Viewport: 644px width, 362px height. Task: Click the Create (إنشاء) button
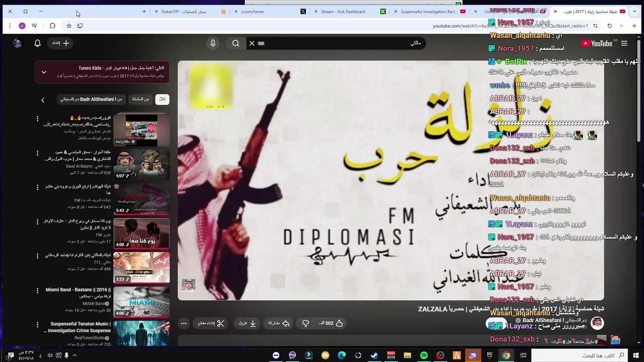tap(61, 43)
